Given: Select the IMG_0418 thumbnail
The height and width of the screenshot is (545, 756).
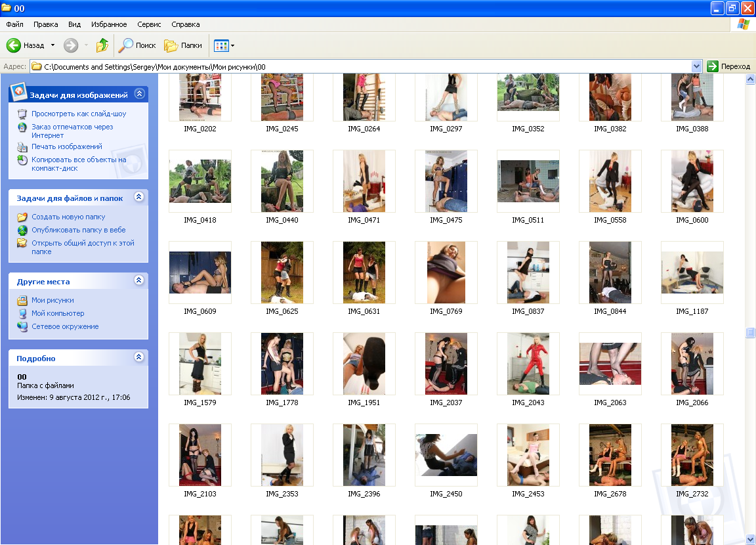Looking at the screenshot, I should 200,181.
